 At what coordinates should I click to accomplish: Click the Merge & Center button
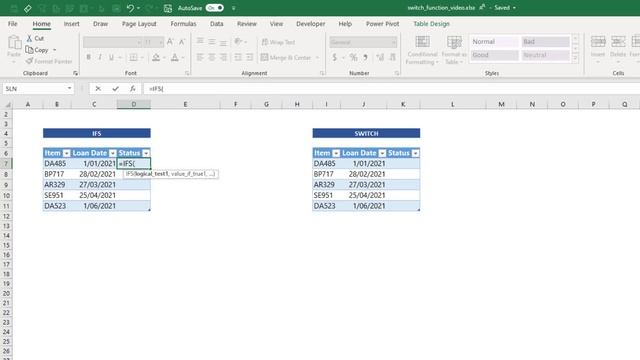(x=286, y=58)
